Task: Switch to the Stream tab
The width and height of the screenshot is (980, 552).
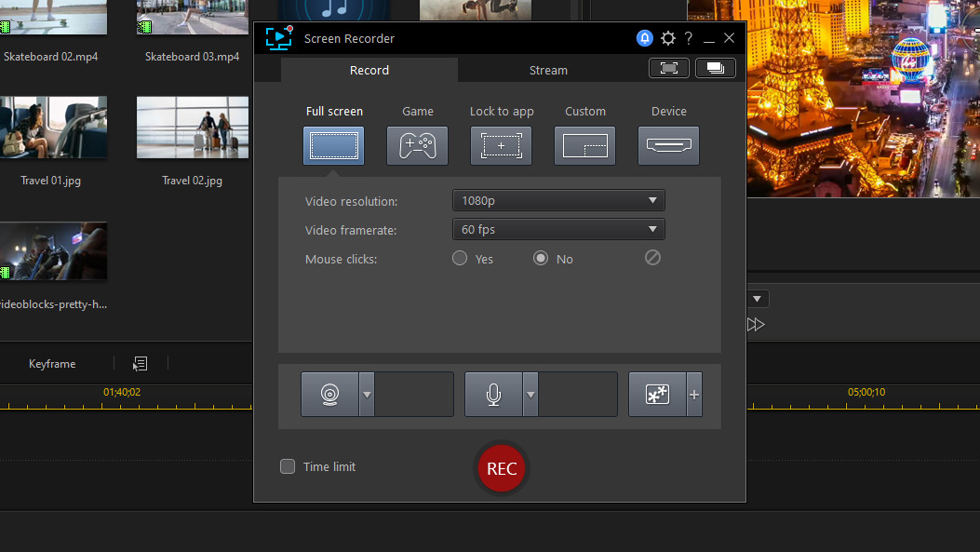Action: 548,69
